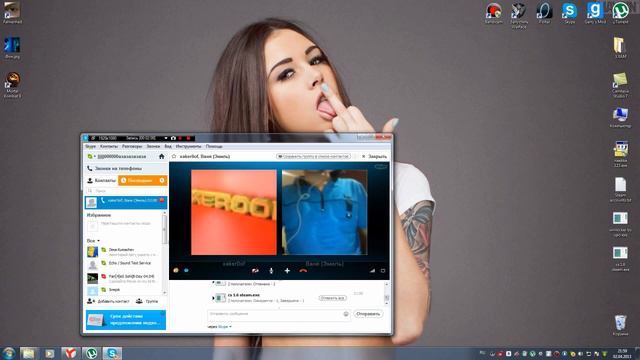The image size is (640, 360).
Task: Click the favorite star next to conversation title
Action: click(174, 156)
